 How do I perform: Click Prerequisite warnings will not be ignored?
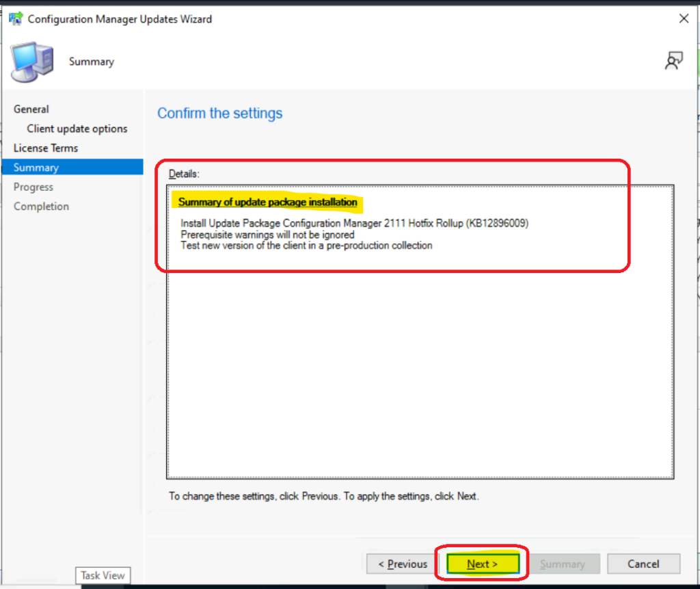(x=267, y=235)
